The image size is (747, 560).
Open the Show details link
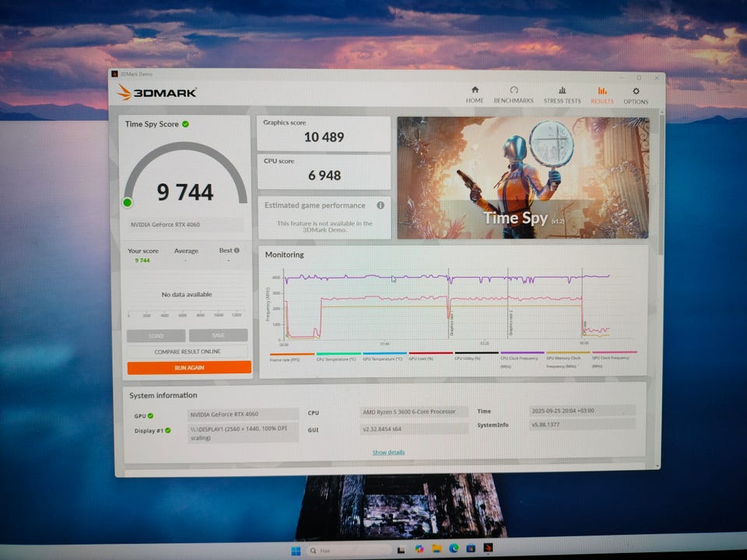coord(388,453)
